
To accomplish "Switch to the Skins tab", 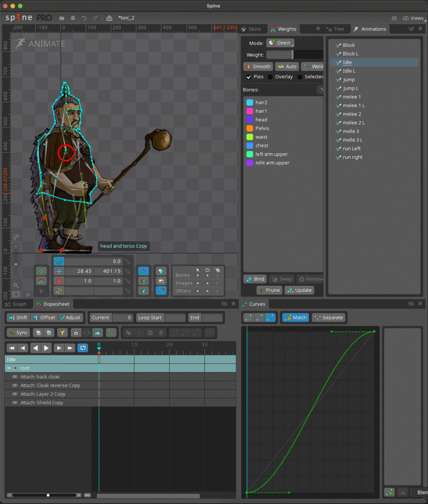I will (x=251, y=29).
